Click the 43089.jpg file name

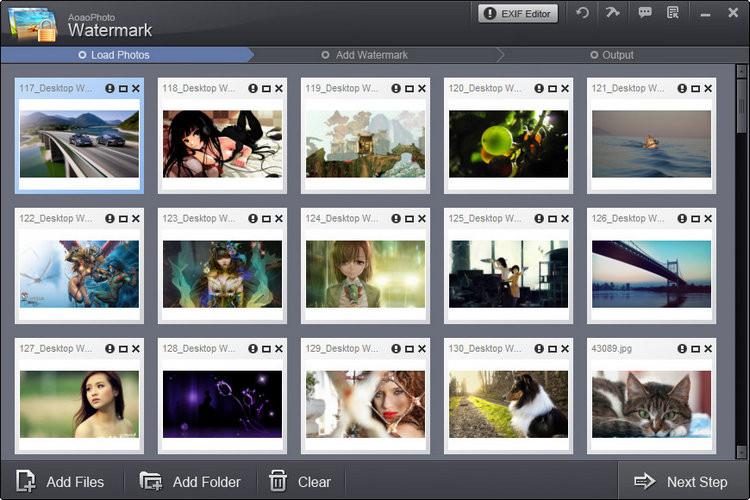click(611, 349)
